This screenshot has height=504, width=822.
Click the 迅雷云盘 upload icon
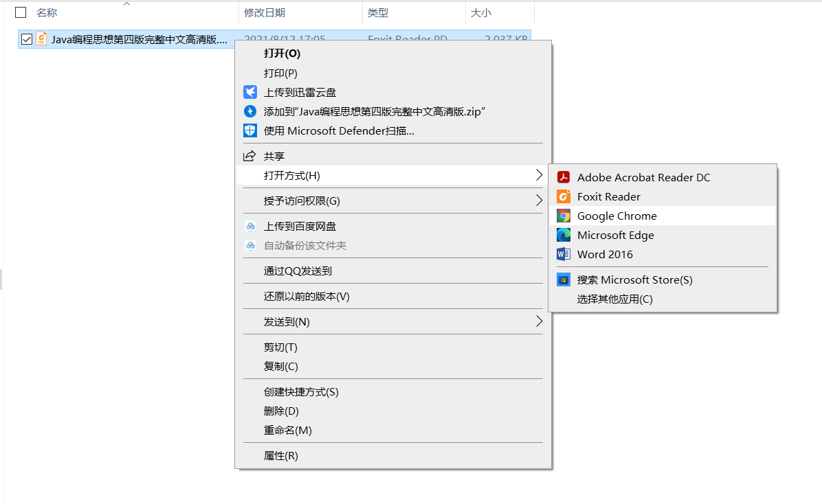pyautogui.click(x=249, y=91)
